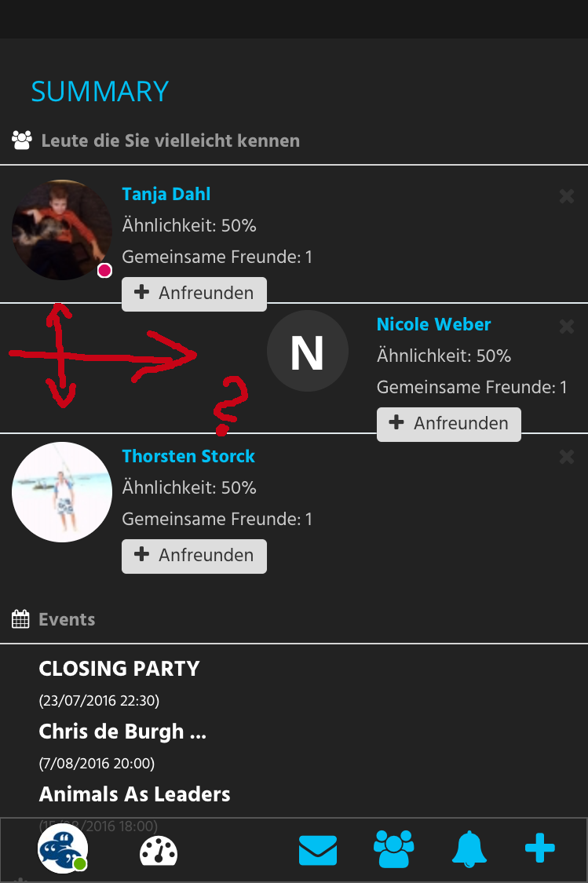The height and width of the screenshot is (883, 588).
Task: Dismiss the Tanja Dahl suggestion
Action: 566,196
